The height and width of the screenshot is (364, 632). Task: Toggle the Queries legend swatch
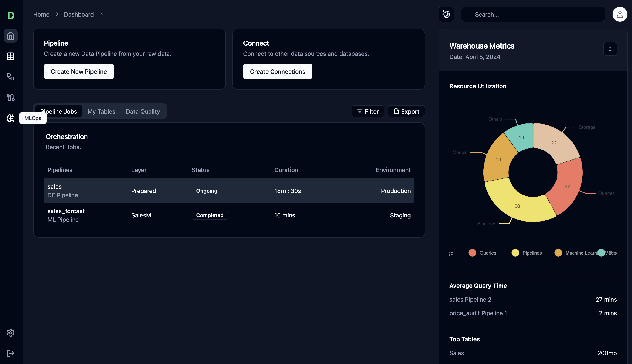click(472, 253)
